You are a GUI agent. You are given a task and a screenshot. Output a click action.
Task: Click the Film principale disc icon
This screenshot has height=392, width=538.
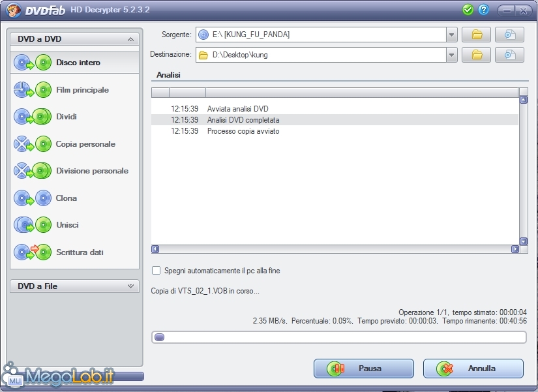point(33,89)
